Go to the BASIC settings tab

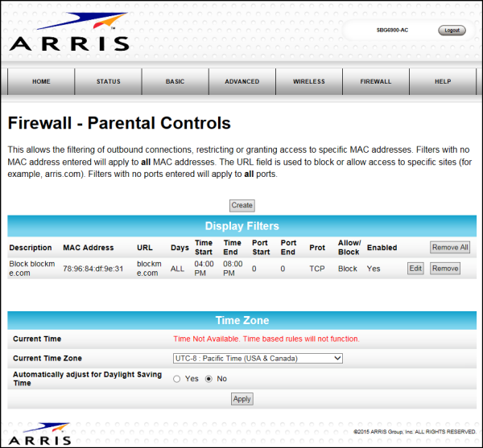pos(175,81)
